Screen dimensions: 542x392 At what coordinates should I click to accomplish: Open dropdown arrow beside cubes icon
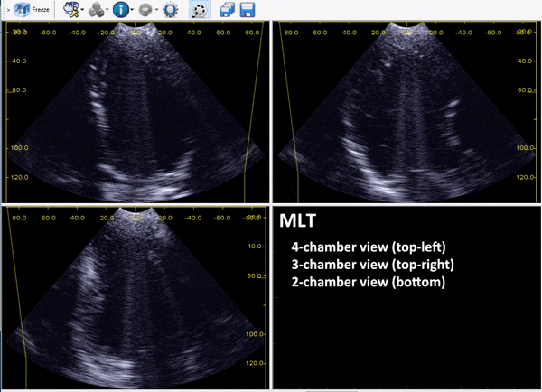click(107, 11)
